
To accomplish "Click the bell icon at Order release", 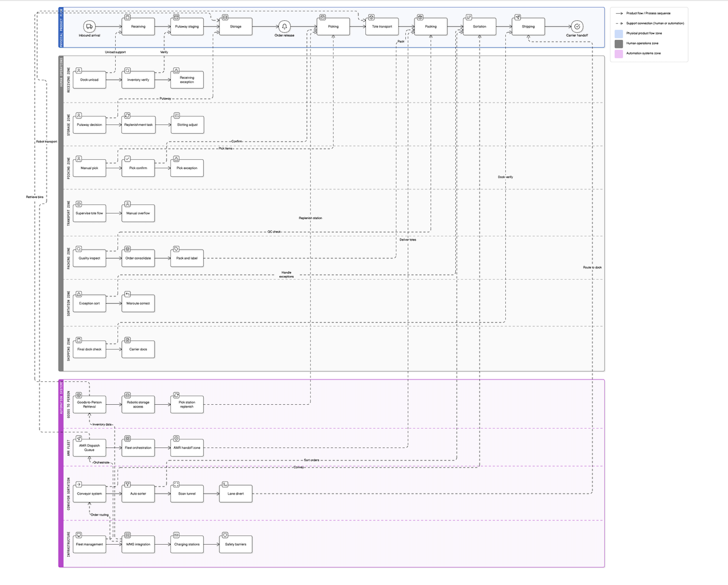I will [x=284, y=27].
